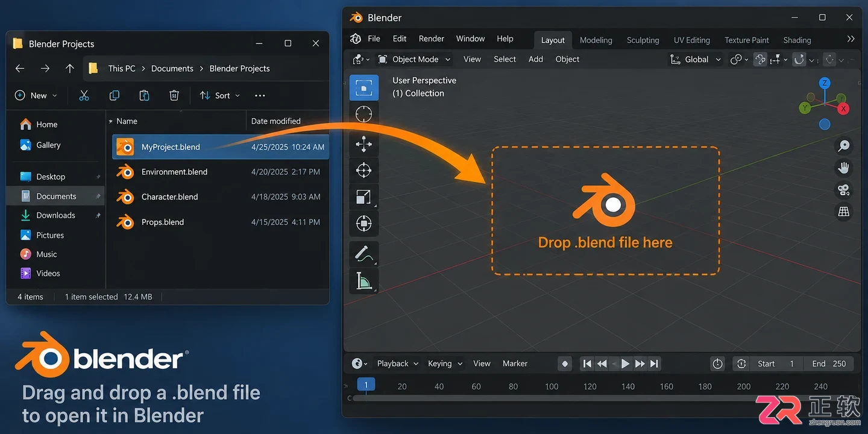Click Cut scissors icon in Explorer
The height and width of the screenshot is (434, 868).
[x=84, y=95]
